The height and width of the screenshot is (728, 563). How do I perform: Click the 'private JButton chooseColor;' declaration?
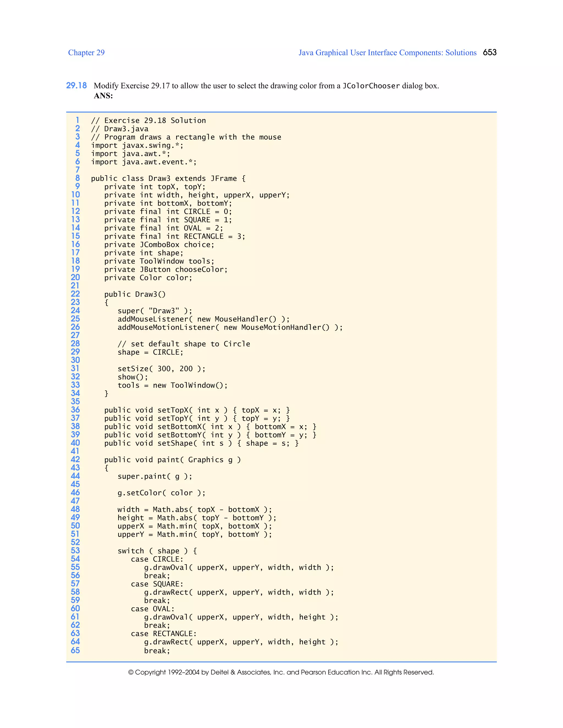click(x=166, y=270)
